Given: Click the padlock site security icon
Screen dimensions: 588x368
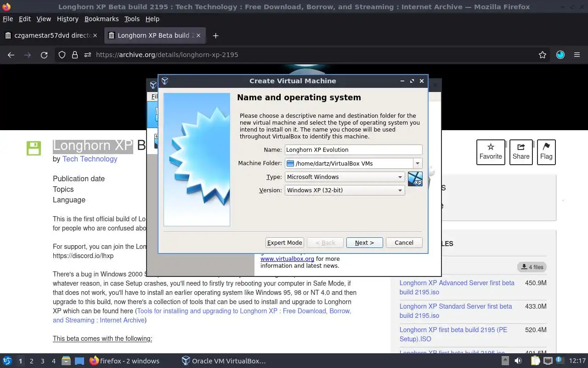Looking at the screenshot, I should point(75,55).
